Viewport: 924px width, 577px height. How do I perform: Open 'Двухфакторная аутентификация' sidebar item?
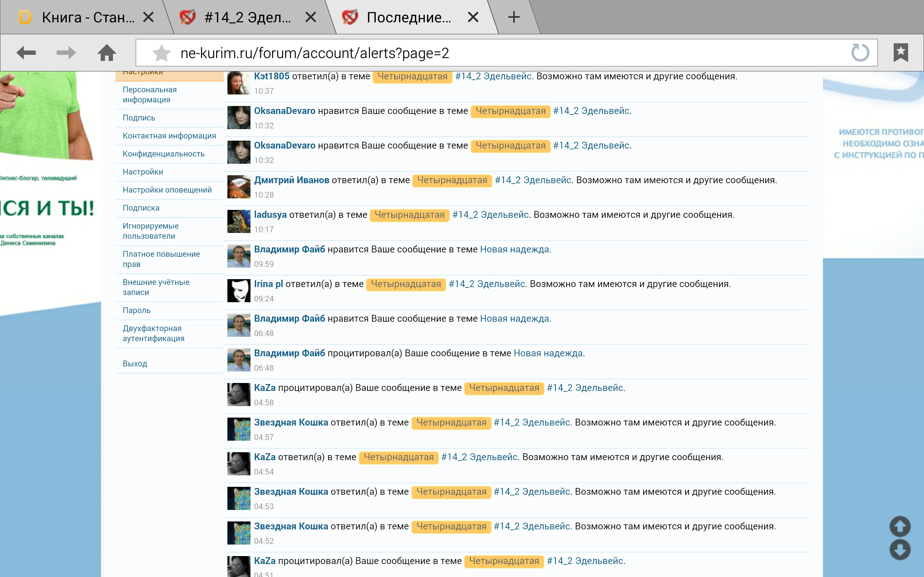tap(153, 333)
